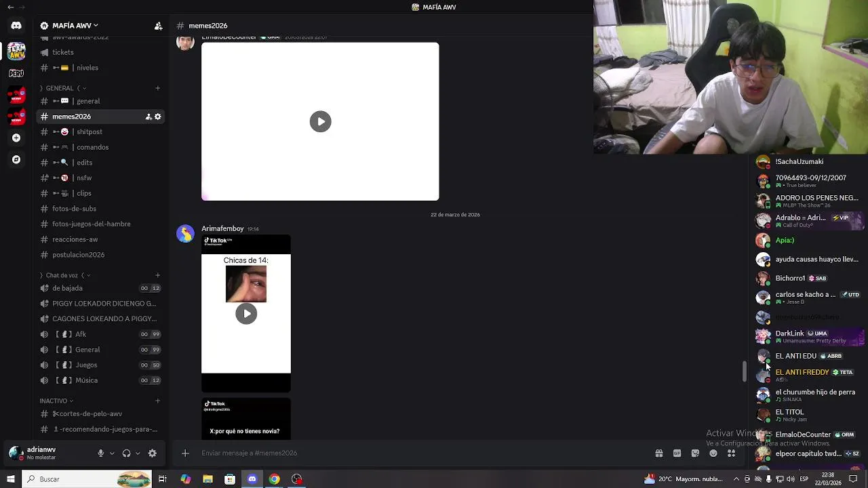868x488 pixels.
Task: Open the clips channel
Action: click(x=100, y=193)
